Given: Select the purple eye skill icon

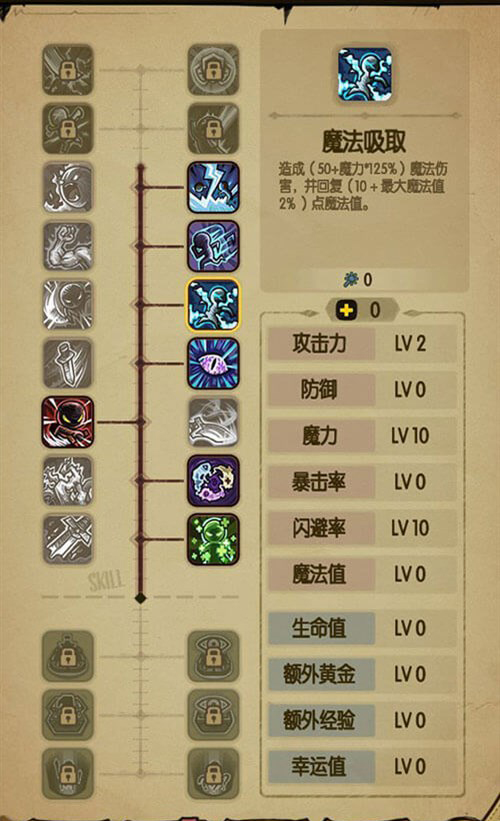Looking at the screenshot, I should click(214, 363).
